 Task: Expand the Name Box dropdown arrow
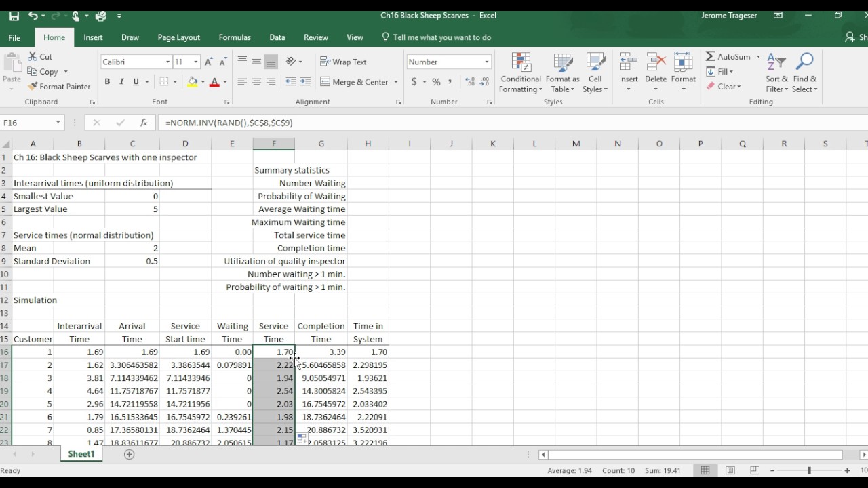[58, 123]
